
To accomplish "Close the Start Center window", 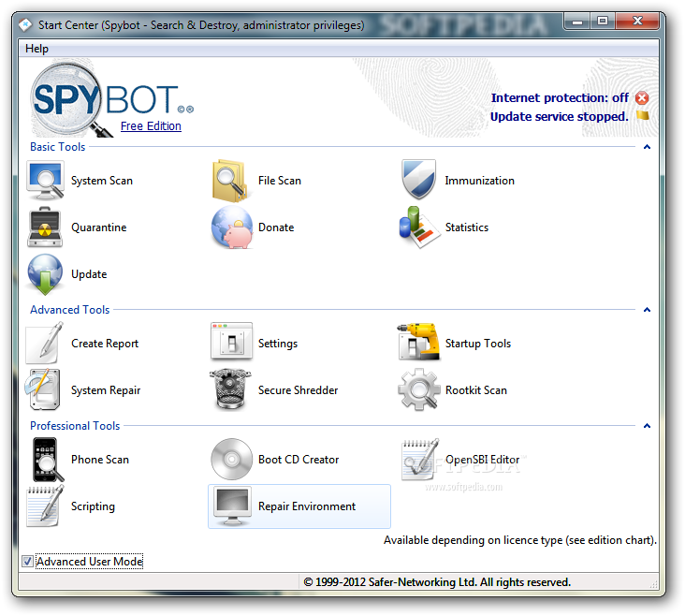I will pyautogui.click(x=637, y=21).
